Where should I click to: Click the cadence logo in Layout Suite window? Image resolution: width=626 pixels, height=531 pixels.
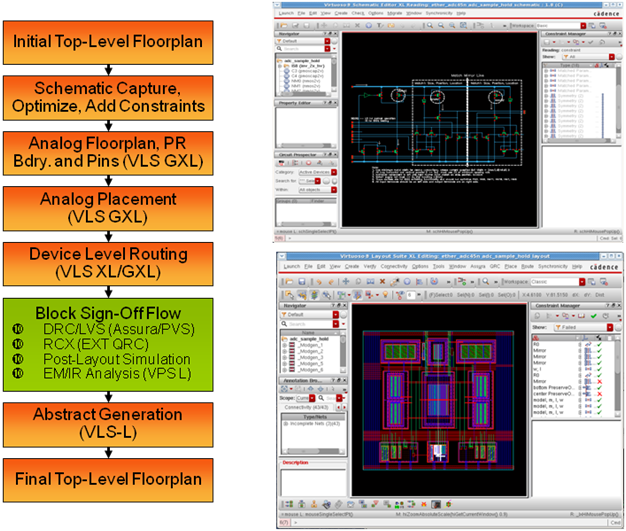click(604, 267)
